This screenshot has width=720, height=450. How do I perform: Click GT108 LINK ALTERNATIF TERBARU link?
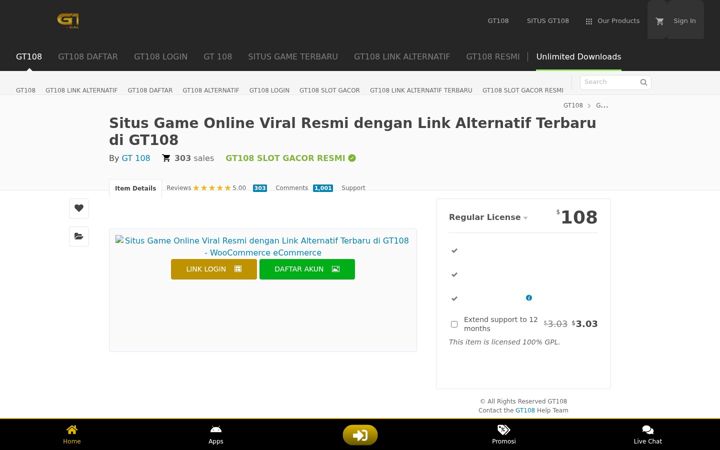coord(421,90)
